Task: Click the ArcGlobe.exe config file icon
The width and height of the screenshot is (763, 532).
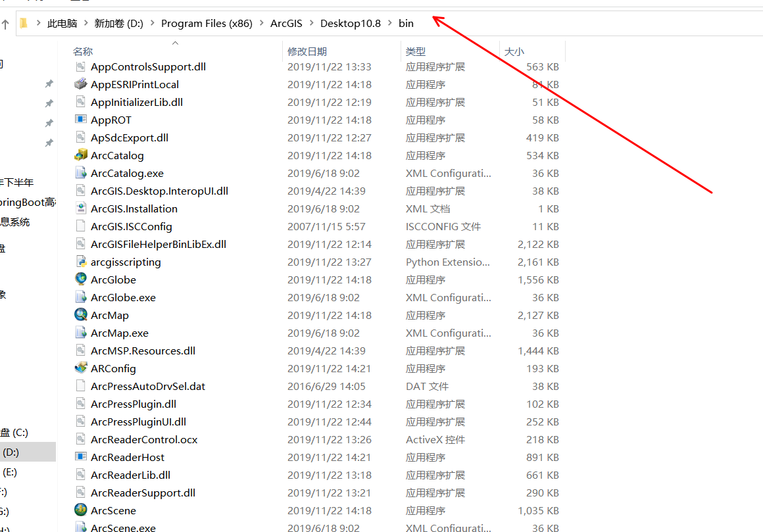Action: (81, 297)
